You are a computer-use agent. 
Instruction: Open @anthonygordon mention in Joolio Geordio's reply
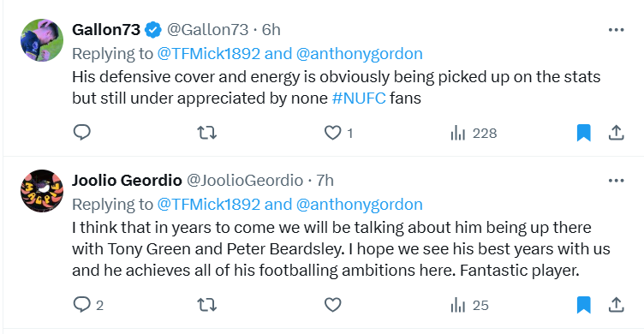[360, 204]
